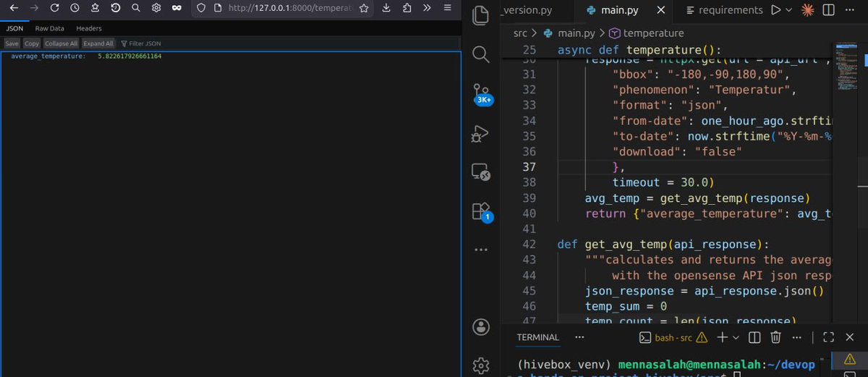Run the Python file with play button
Screen dimensions: 868x377
(x=775, y=10)
